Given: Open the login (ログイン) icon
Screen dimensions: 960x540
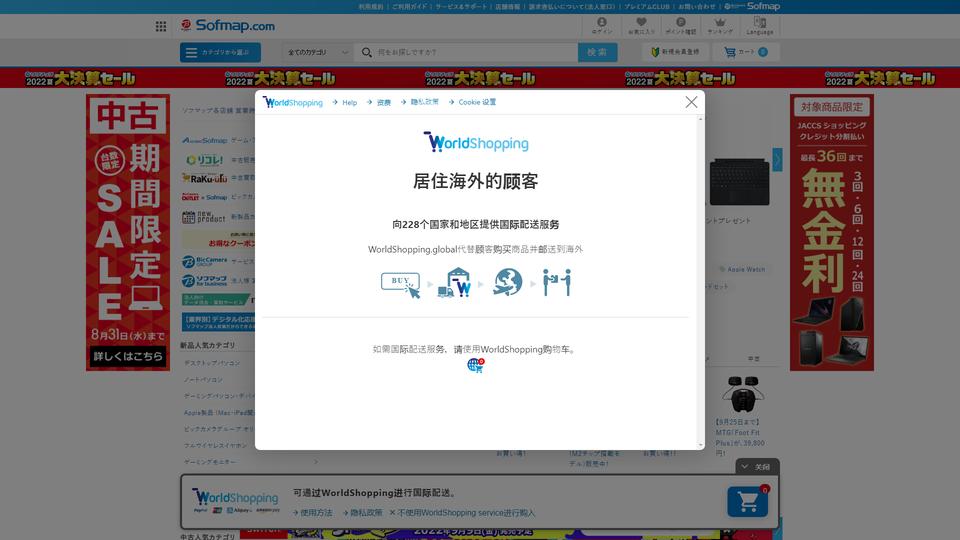Looking at the screenshot, I should click(x=602, y=26).
